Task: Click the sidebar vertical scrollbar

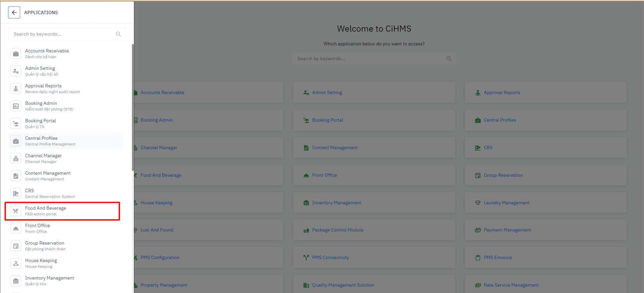Action: [x=133, y=108]
